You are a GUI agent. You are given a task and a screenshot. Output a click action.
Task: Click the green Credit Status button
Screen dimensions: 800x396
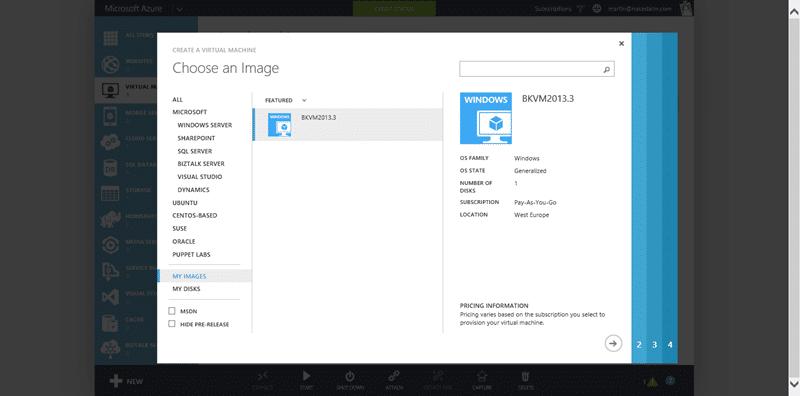394,9
